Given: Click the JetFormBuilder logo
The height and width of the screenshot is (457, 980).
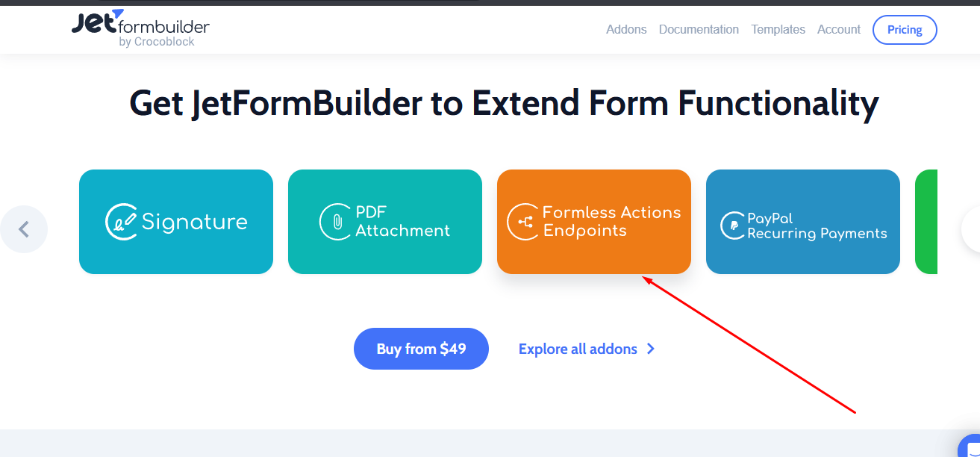Looking at the screenshot, I should (x=140, y=28).
